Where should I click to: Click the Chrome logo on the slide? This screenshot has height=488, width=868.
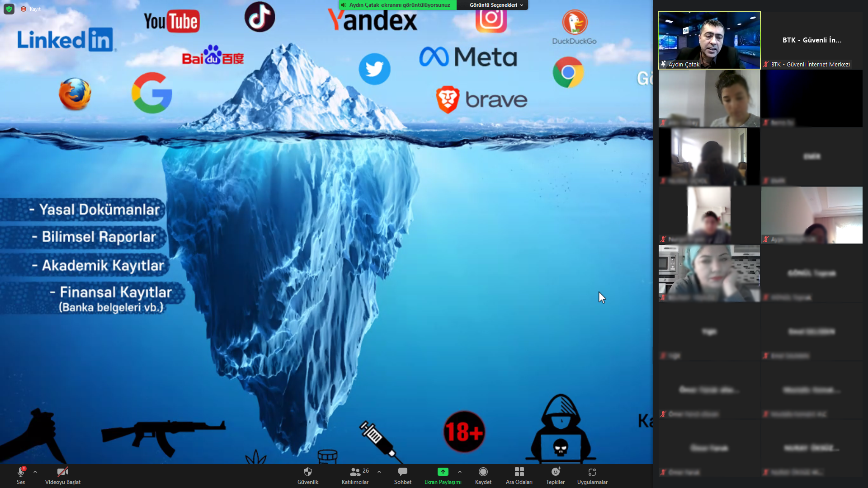[568, 72]
